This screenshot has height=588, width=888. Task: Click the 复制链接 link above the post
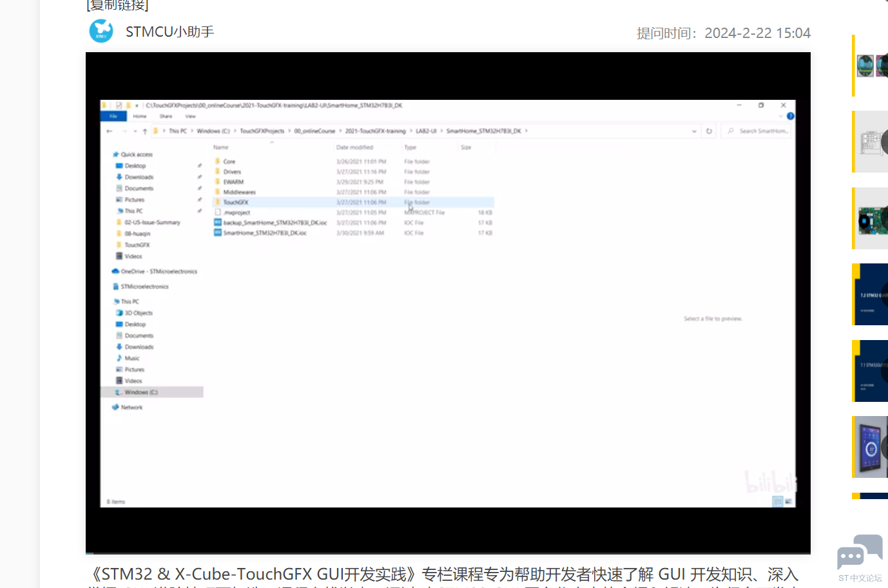point(117,5)
